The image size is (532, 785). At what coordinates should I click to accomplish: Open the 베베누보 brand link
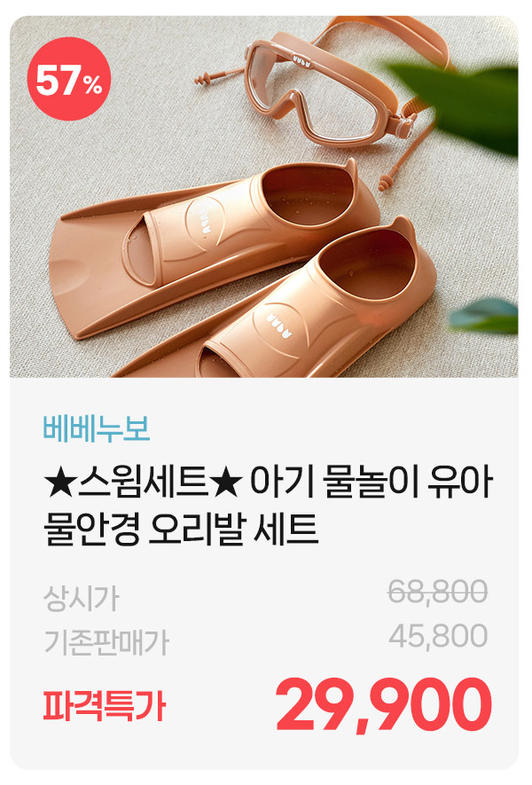coord(97,429)
